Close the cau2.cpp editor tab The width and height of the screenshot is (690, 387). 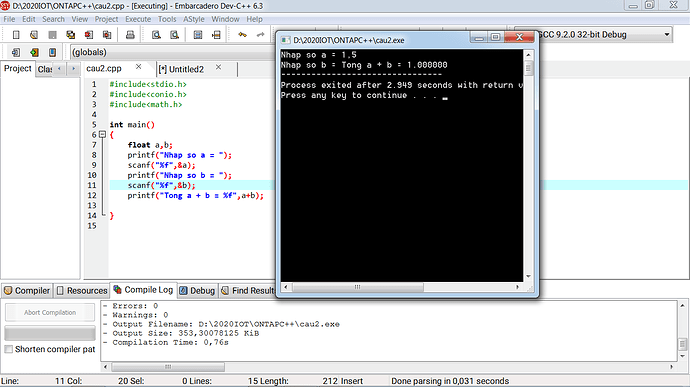139,66
